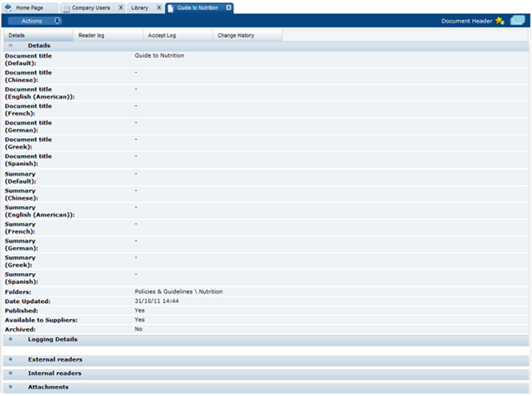Expand the External readers section
Viewport: 532px width, 396px height.
coord(11,359)
